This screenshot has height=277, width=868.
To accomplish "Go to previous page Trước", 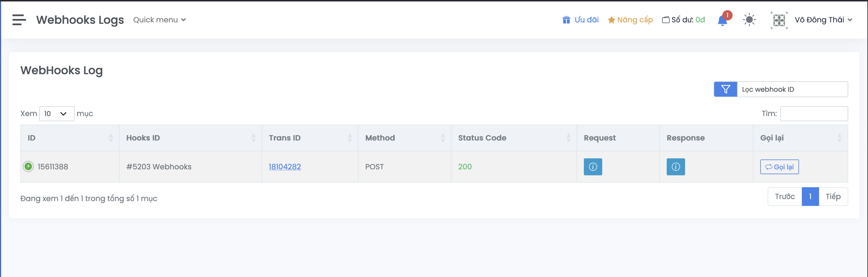I will click(785, 197).
